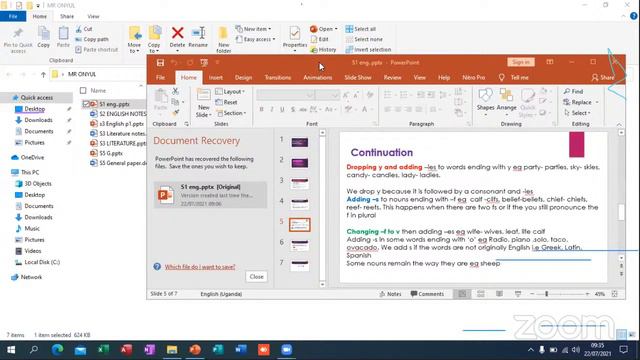Open PowerPoint Design tab
The image size is (640, 360).
[x=243, y=78]
